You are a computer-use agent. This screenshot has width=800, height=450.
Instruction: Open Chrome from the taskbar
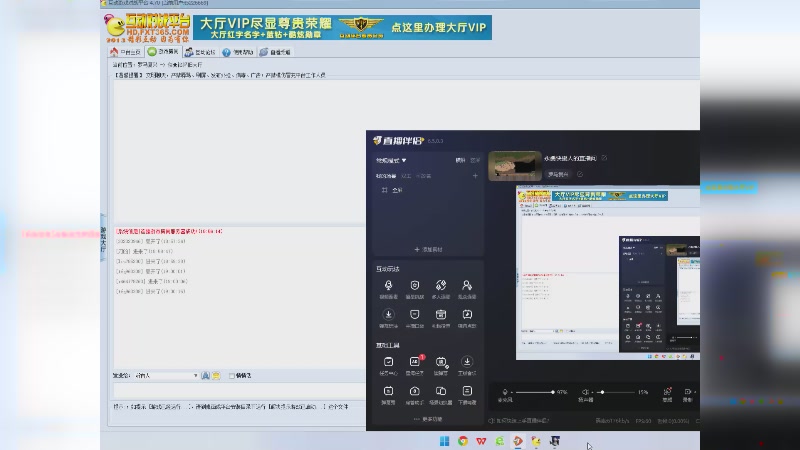(463, 441)
